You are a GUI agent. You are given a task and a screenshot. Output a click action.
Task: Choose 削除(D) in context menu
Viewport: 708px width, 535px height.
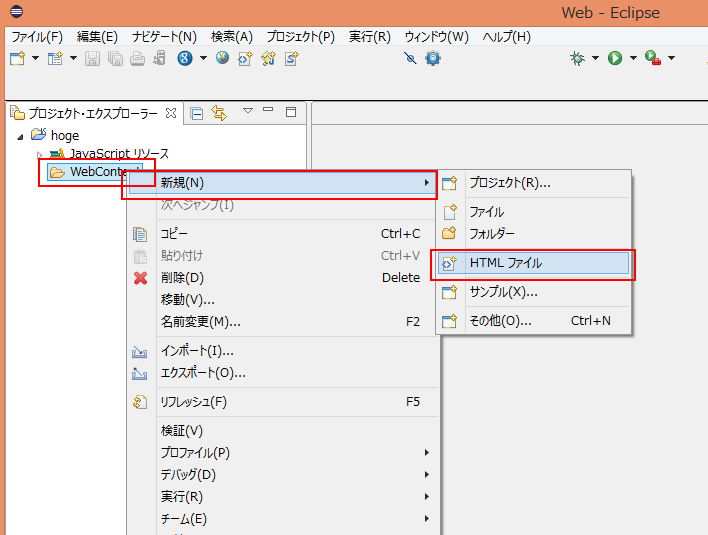(282, 277)
